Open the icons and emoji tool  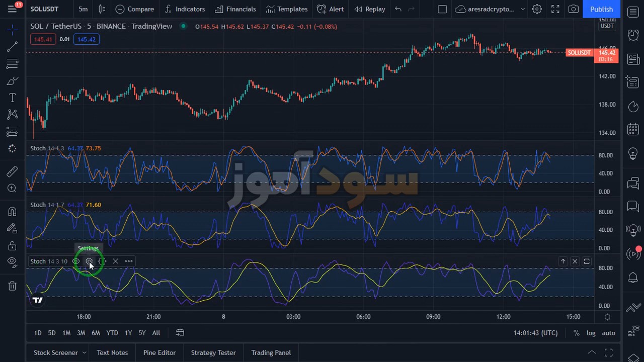pyautogui.click(x=12, y=149)
